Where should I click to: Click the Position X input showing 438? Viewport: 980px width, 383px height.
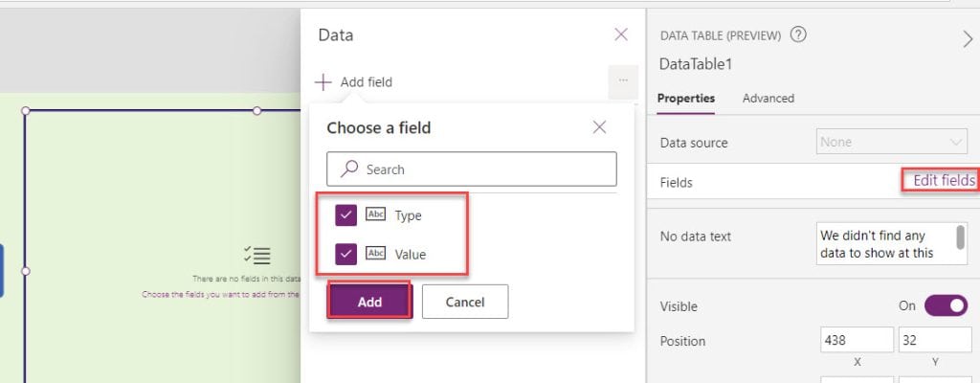(x=857, y=340)
